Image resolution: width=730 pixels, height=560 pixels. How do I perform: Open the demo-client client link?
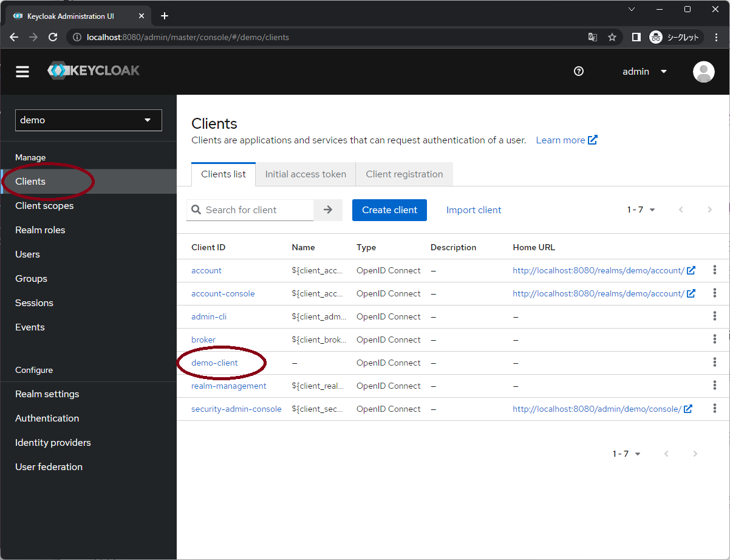(x=214, y=363)
